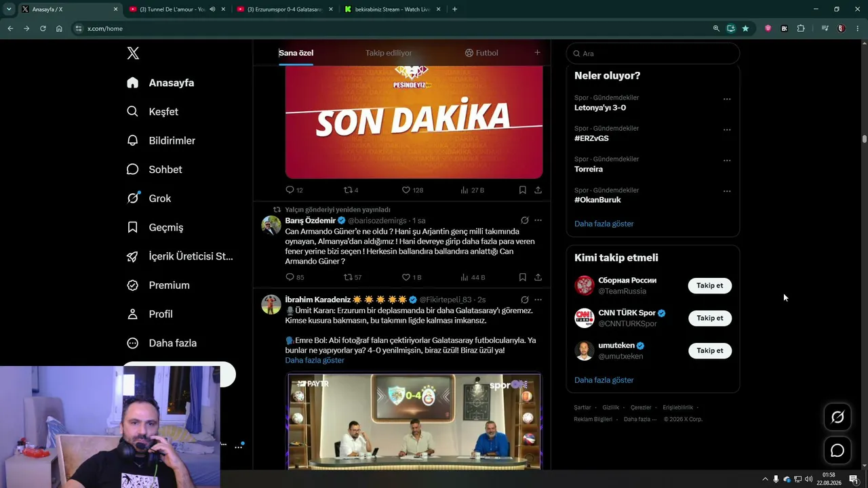Open the floating messages chat button
868x488 pixels.
(x=837, y=450)
